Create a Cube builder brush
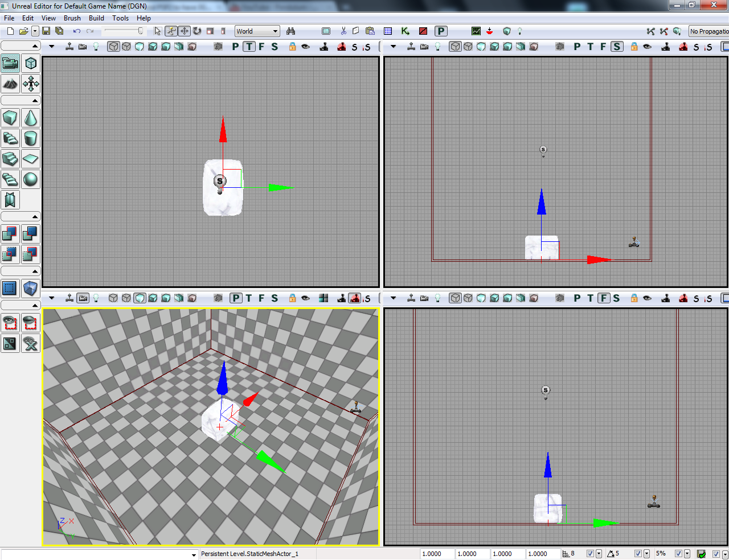Screen dimensions: 729x560 tap(10, 118)
